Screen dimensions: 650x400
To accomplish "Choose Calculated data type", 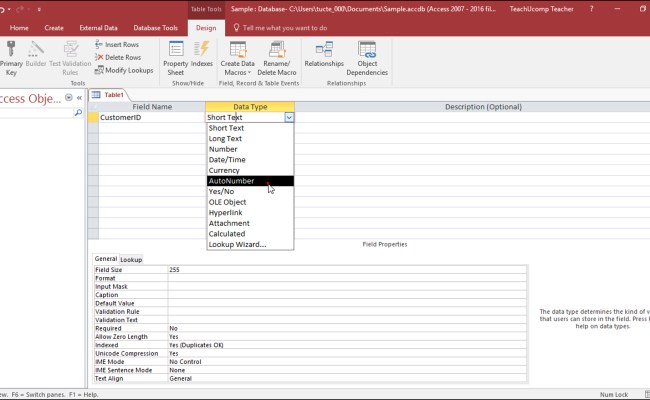I will pos(250,234).
